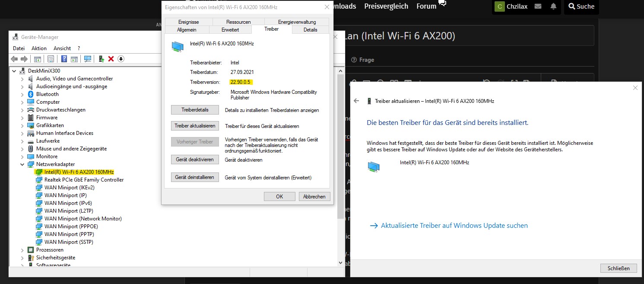Click the Prozessoren CPU icon
644x284 pixels.
coord(31,250)
